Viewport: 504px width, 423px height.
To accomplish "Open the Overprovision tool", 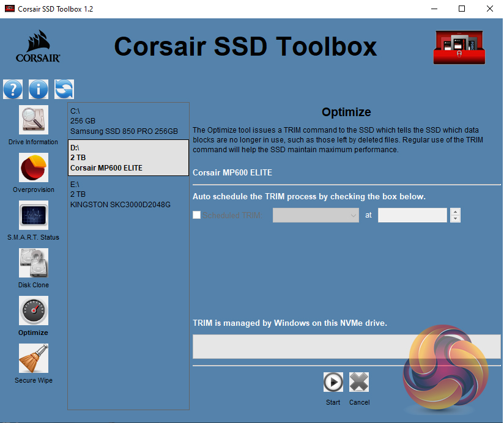I will click(x=33, y=167).
